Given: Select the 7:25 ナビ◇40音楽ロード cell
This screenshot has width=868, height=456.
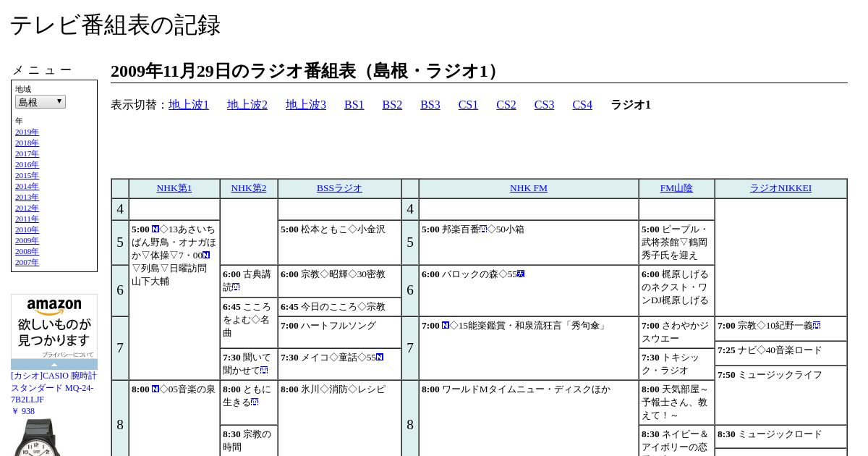Looking at the screenshot, I should point(780,353).
